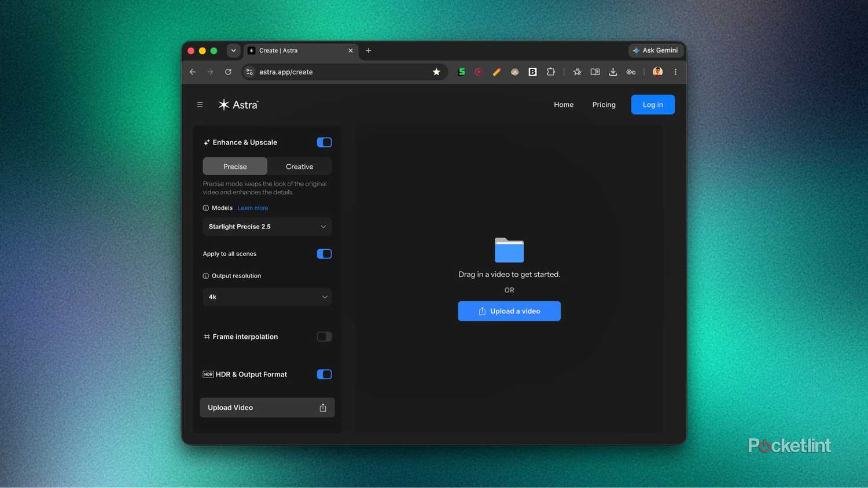Toggle Enhance & Upscale off
868x488 pixels.
pos(324,142)
